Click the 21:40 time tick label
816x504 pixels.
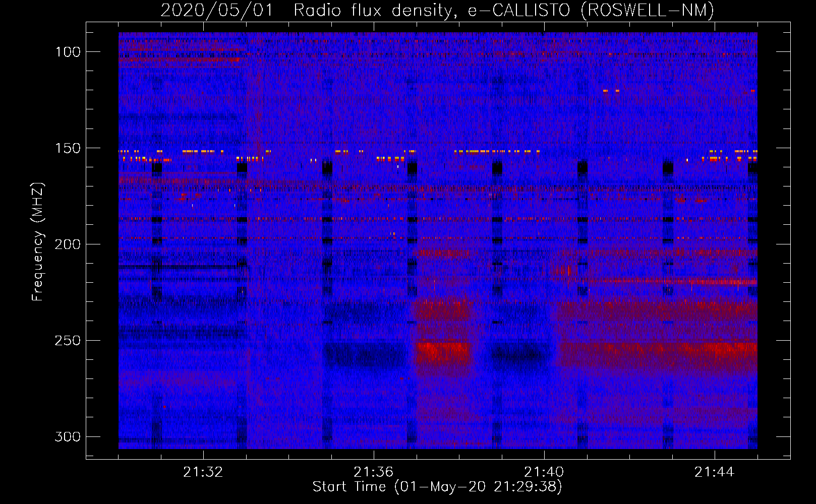[544, 472]
